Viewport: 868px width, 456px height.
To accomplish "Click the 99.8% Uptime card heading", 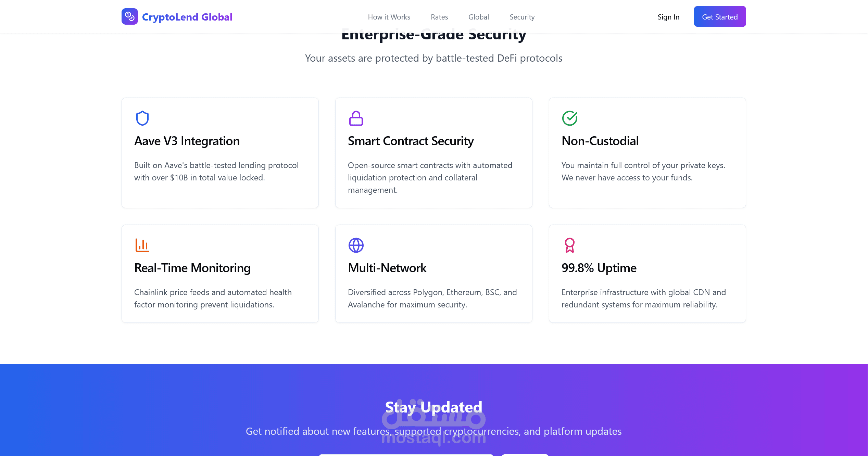I will 599,268.
